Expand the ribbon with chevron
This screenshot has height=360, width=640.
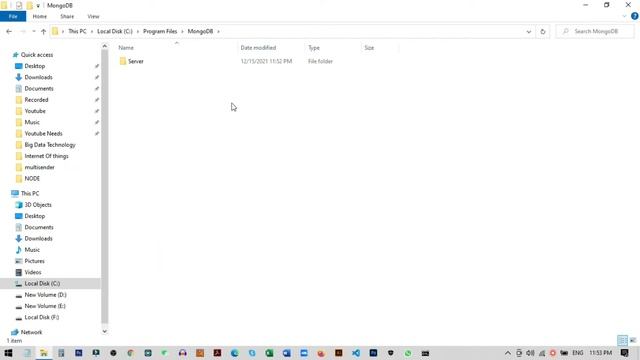624,16
